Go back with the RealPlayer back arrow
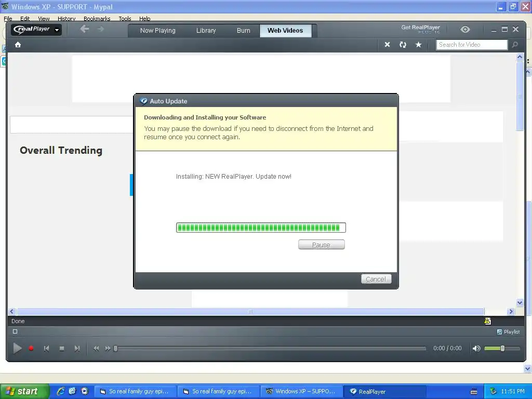532x399 pixels. [85, 29]
